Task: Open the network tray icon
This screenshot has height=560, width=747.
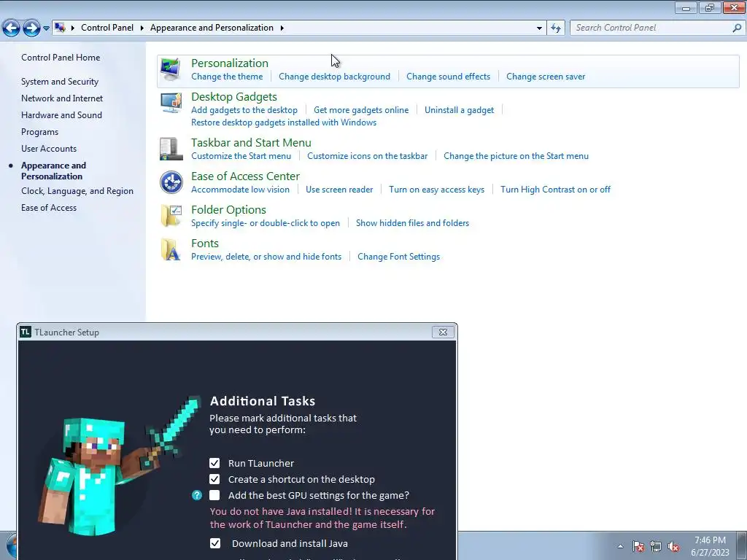Action: tap(656, 546)
